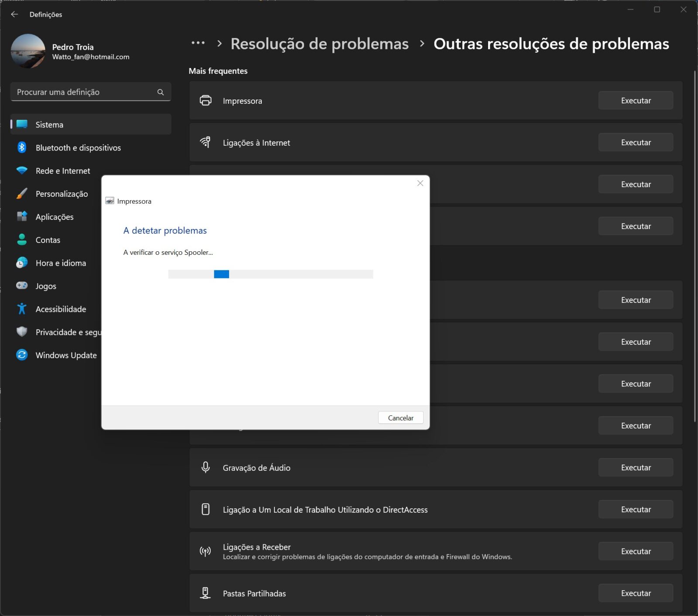This screenshot has width=698, height=616.
Task: Click the Pastas Partilhadas folder icon
Action: [x=205, y=593]
